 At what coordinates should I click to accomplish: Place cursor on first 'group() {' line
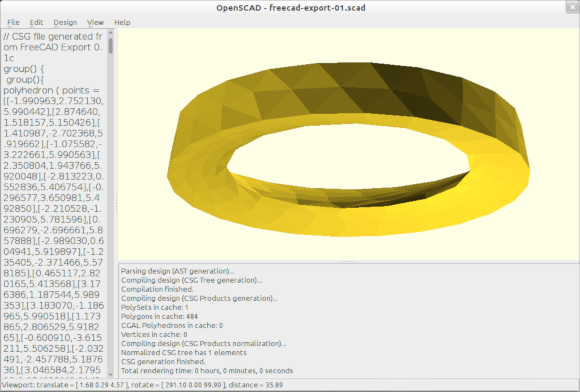click(x=24, y=69)
